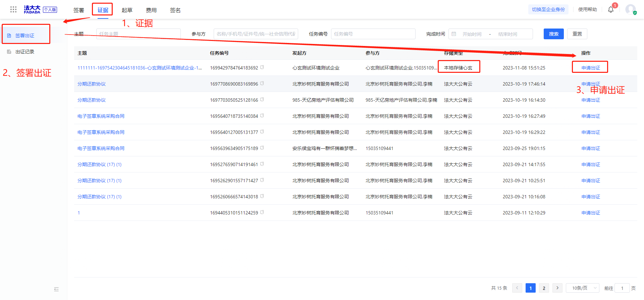Copy task number 1695262901557171427

tap(262, 180)
